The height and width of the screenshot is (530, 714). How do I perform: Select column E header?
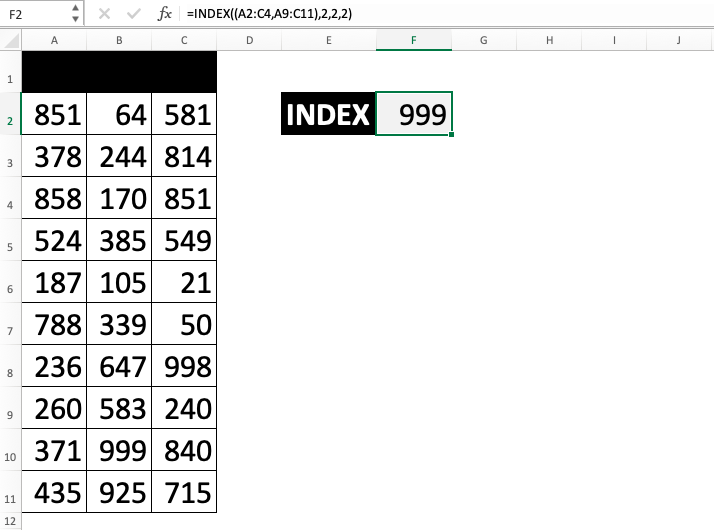[x=329, y=41]
